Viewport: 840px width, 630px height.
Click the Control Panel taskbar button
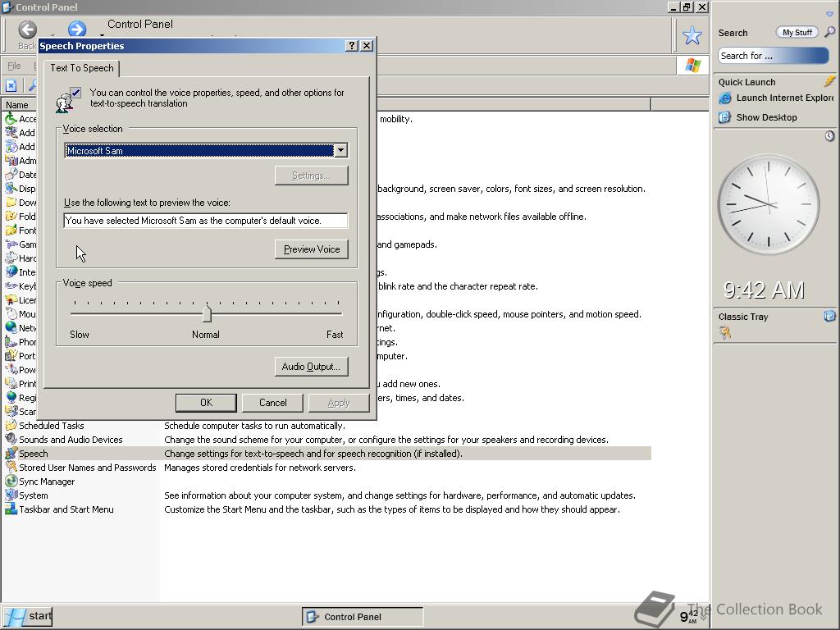coord(363,617)
